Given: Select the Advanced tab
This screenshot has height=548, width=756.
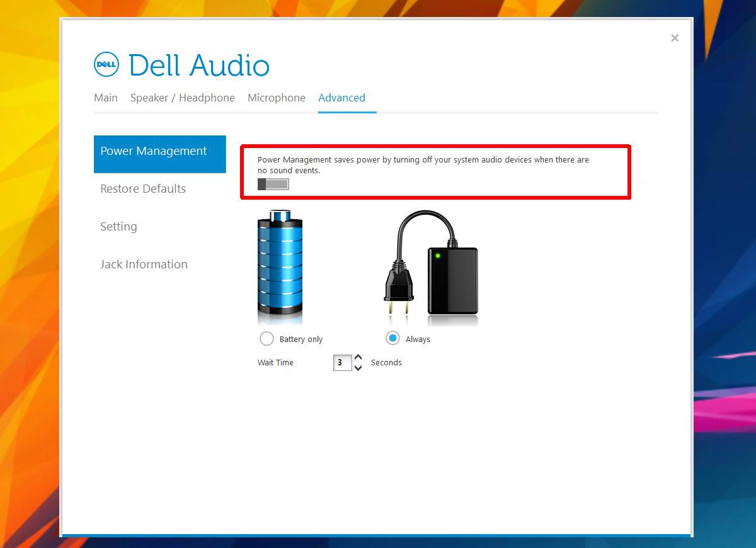Looking at the screenshot, I should point(342,98).
